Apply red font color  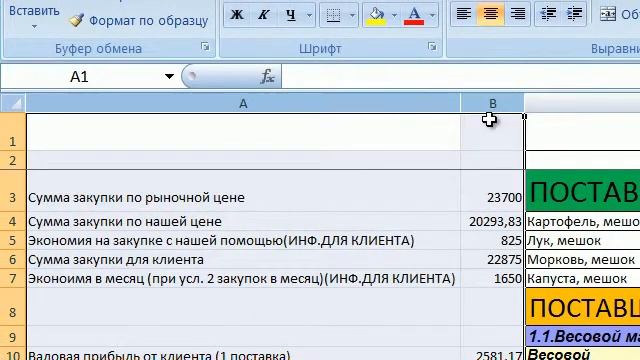(x=414, y=15)
